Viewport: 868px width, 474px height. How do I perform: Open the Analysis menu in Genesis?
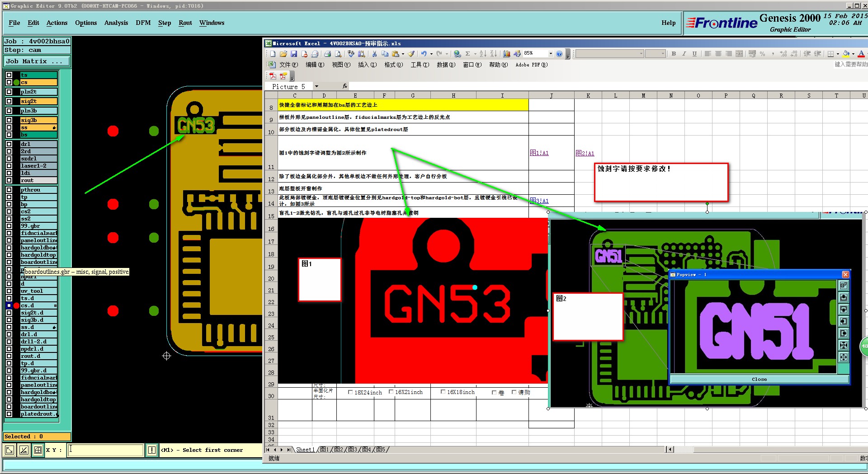[116, 23]
